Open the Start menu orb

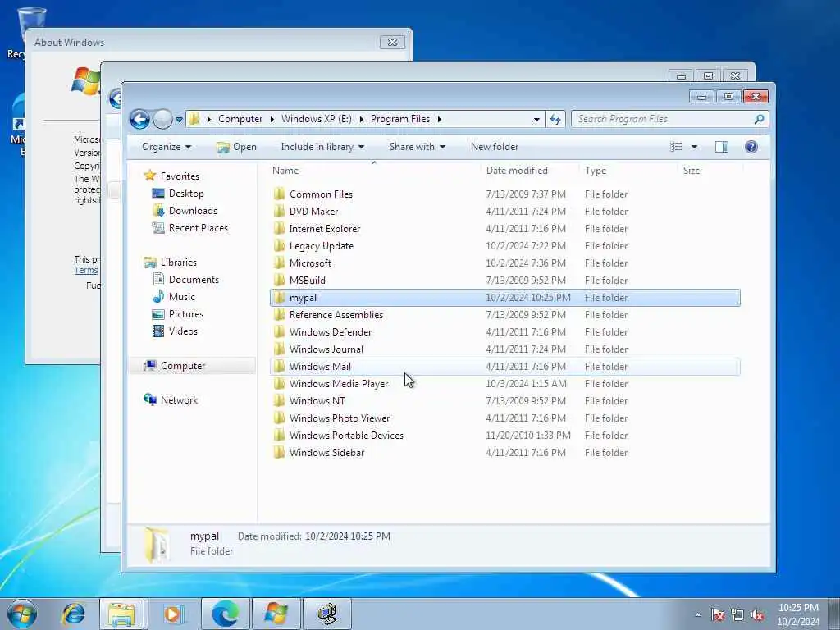[x=22, y=614]
